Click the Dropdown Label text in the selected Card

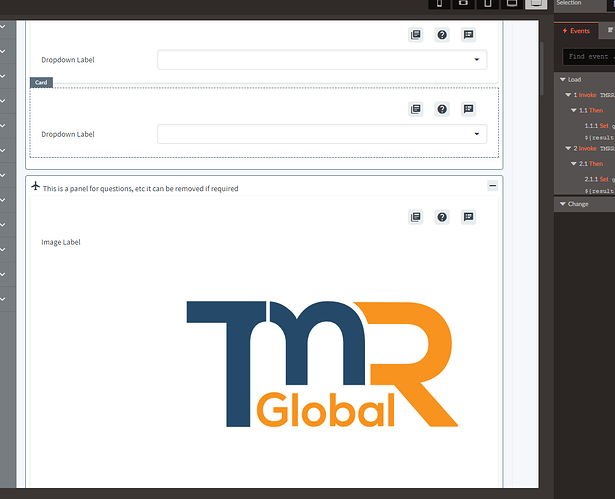pos(68,134)
